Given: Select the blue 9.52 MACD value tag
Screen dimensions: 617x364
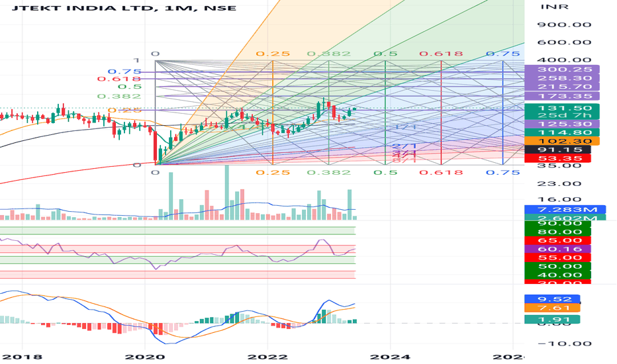Looking at the screenshot, I should (553, 299).
